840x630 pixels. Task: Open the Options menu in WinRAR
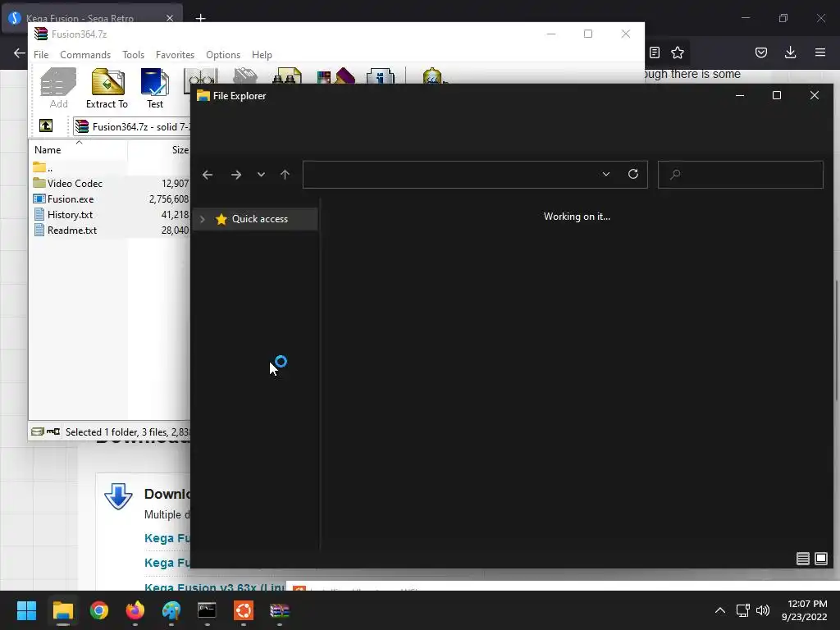pos(223,55)
